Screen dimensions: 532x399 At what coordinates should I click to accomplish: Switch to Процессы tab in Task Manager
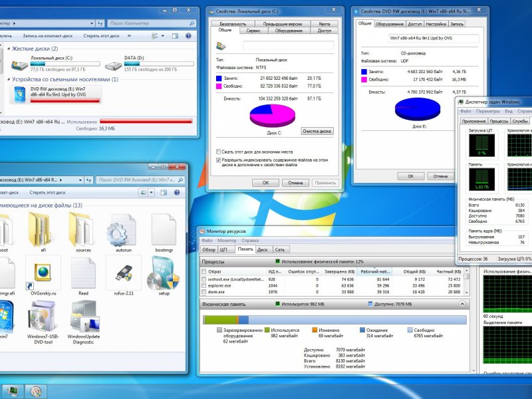[x=499, y=121]
